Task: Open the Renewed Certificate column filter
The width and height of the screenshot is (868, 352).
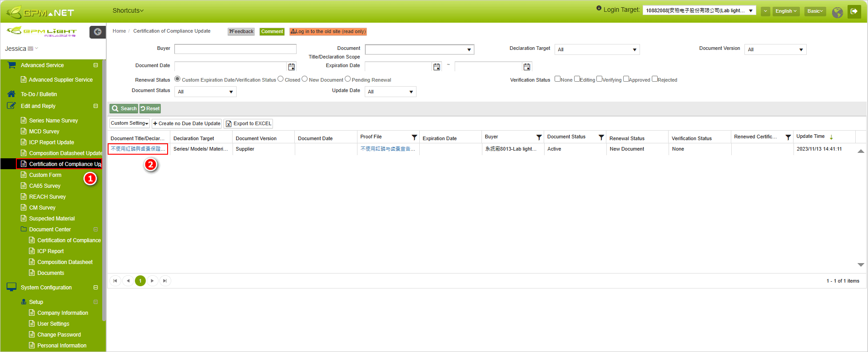Action: [x=788, y=137]
